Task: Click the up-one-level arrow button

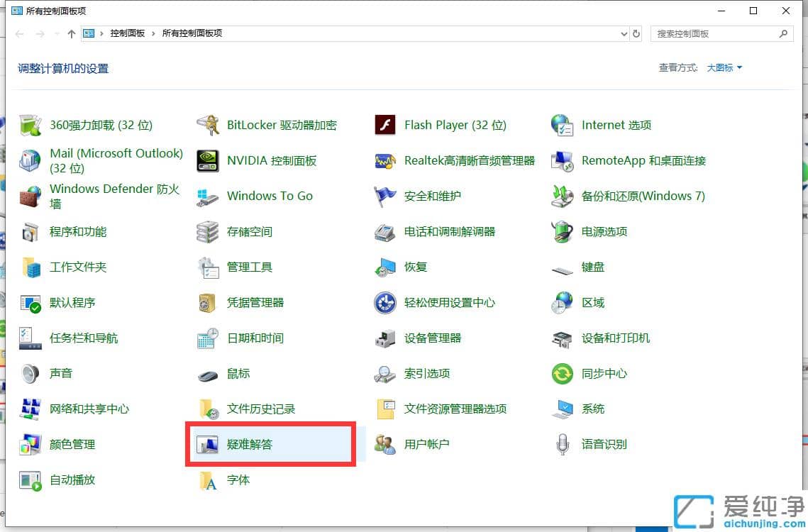Action: [x=69, y=33]
